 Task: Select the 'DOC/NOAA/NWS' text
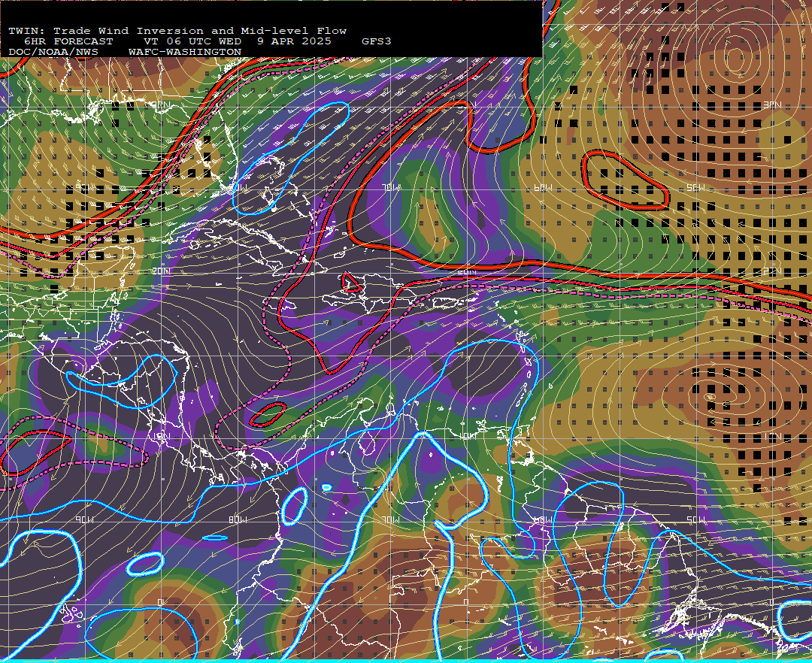click(53, 53)
